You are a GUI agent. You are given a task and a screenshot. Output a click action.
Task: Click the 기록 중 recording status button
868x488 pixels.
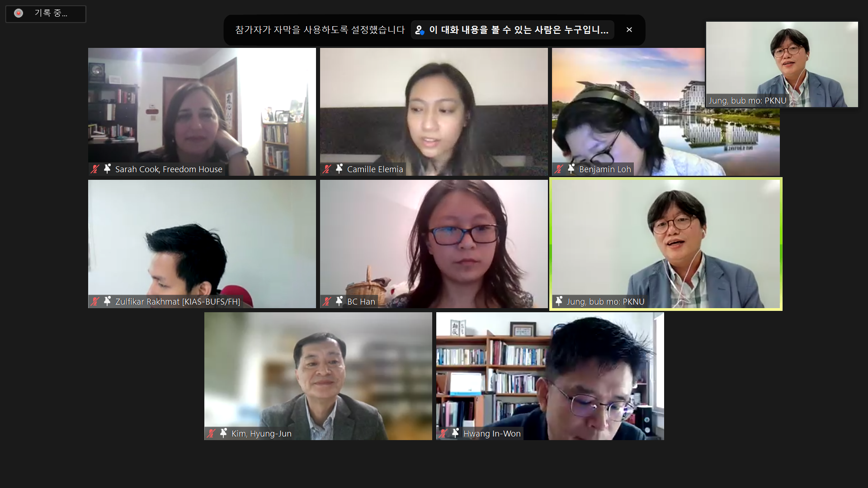46,14
